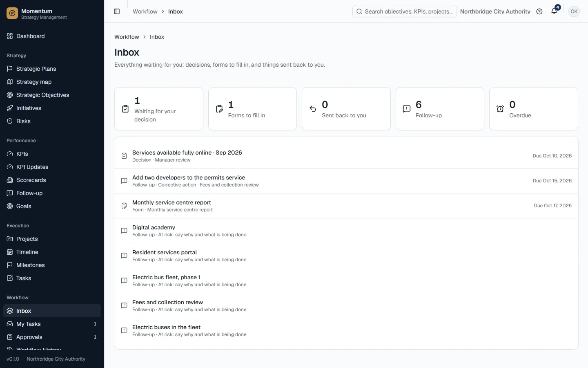
Task: Click the Initiatives rocket icon
Action: coord(10,108)
